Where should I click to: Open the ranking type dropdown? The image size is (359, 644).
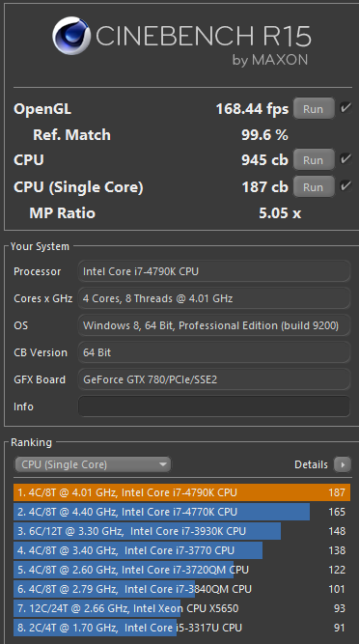click(x=94, y=464)
